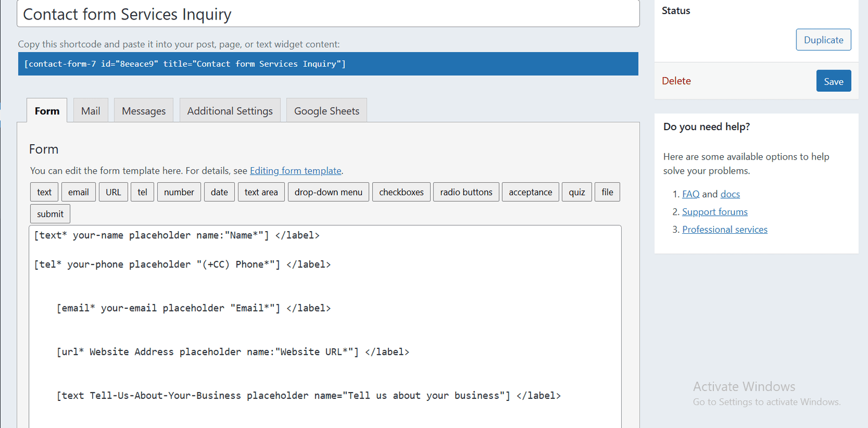Open the Messages tab

coord(144,111)
